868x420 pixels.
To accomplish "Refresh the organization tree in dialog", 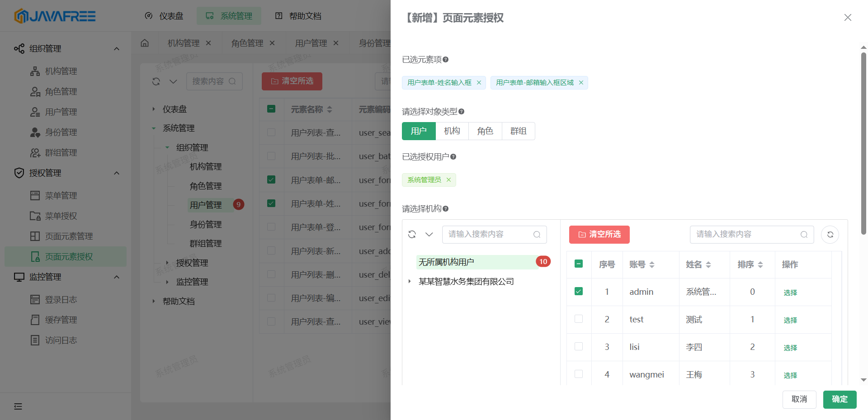I will tap(412, 235).
